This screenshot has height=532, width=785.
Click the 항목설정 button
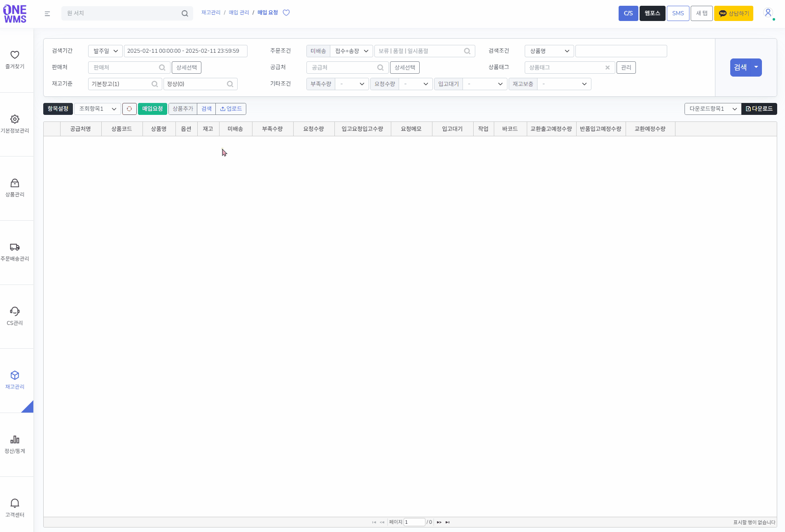coord(58,109)
